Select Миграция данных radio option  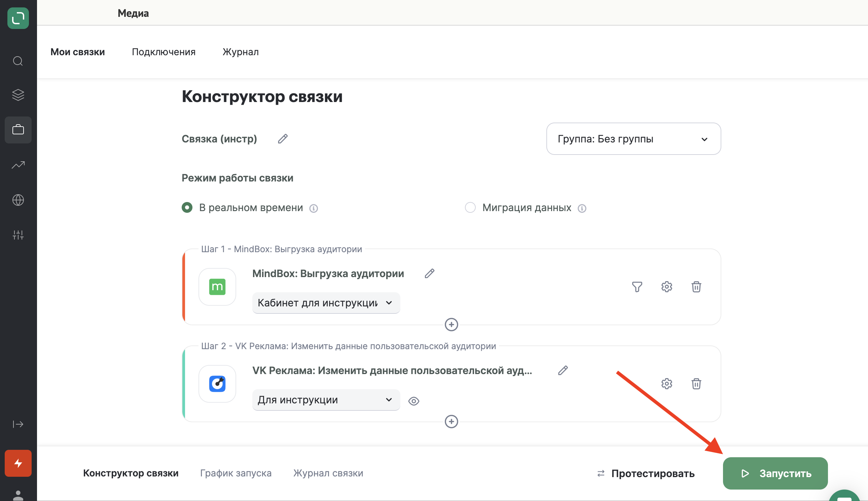tap(470, 207)
